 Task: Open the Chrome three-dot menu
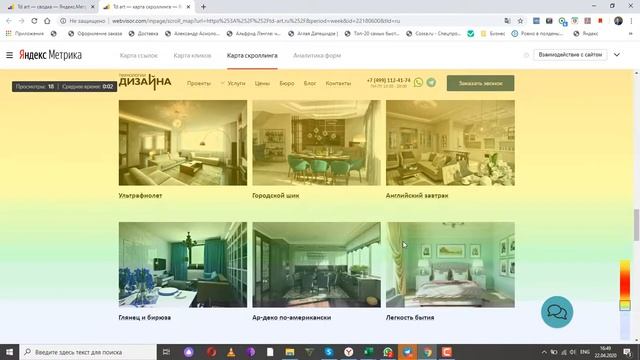click(632, 21)
